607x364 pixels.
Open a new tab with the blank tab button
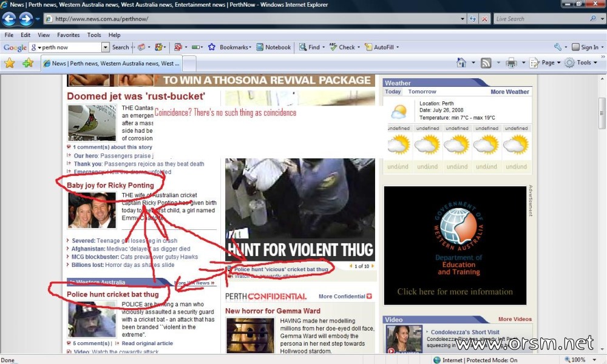click(x=189, y=64)
